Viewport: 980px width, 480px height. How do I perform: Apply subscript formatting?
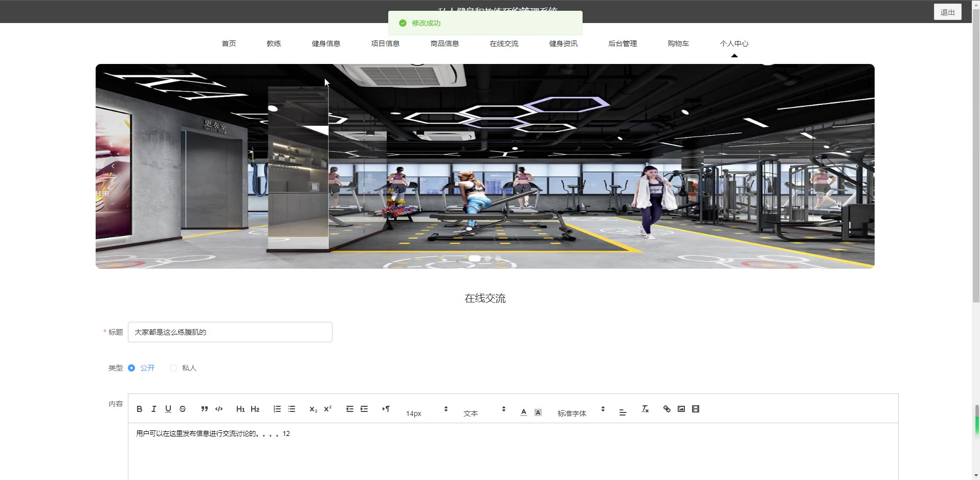(x=313, y=409)
